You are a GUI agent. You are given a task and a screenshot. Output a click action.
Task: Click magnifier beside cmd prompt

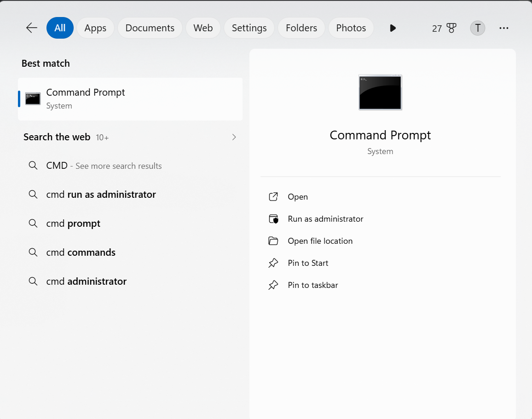(x=33, y=223)
